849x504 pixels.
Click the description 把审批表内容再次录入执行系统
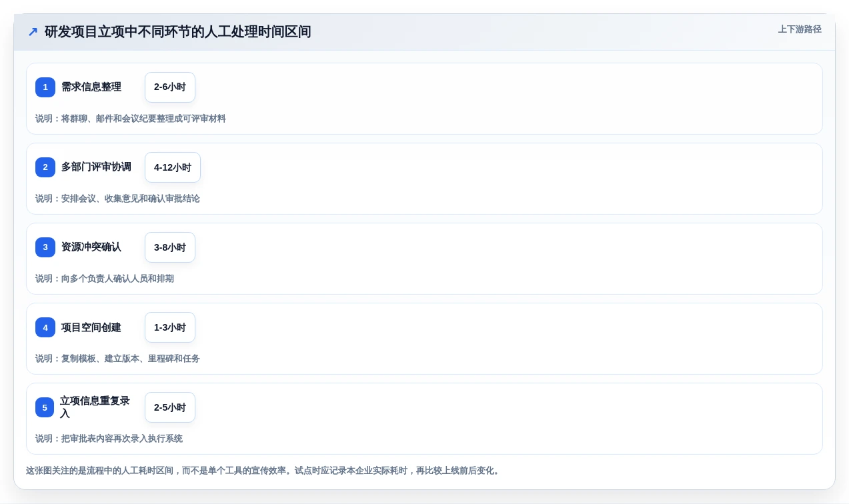pyautogui.click(x=109, y=439)
